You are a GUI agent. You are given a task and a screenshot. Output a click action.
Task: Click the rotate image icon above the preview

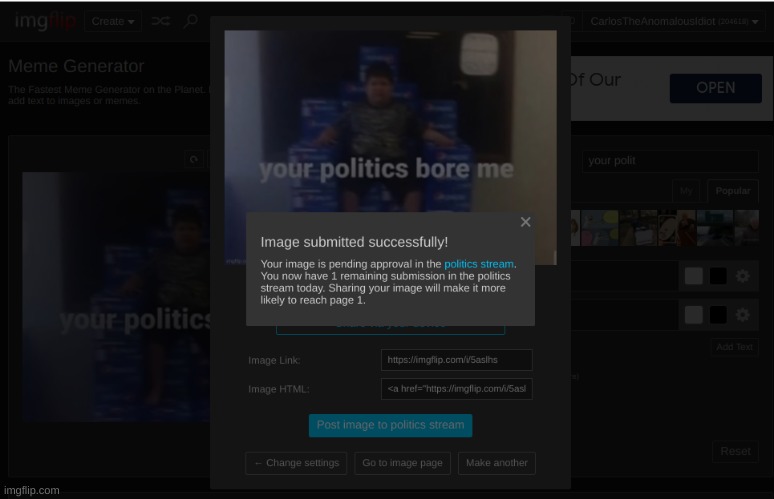194,159
